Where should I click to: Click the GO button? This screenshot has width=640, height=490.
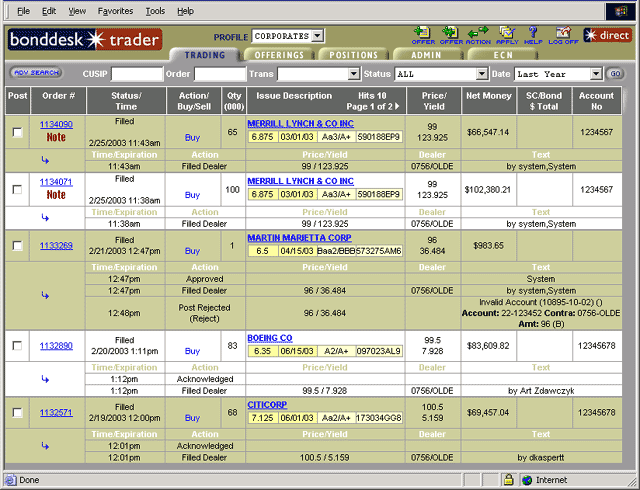615,74
